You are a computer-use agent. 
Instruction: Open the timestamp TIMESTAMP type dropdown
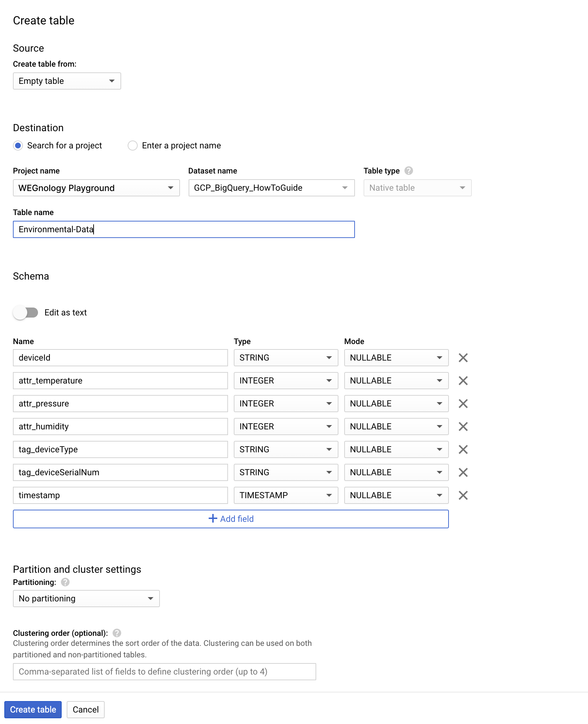coord(286,495)
